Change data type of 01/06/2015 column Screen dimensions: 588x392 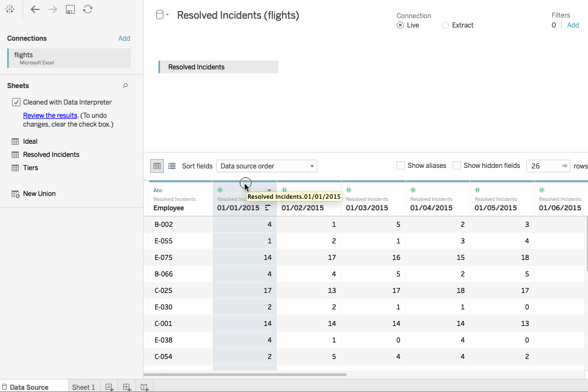click(542, 190)
